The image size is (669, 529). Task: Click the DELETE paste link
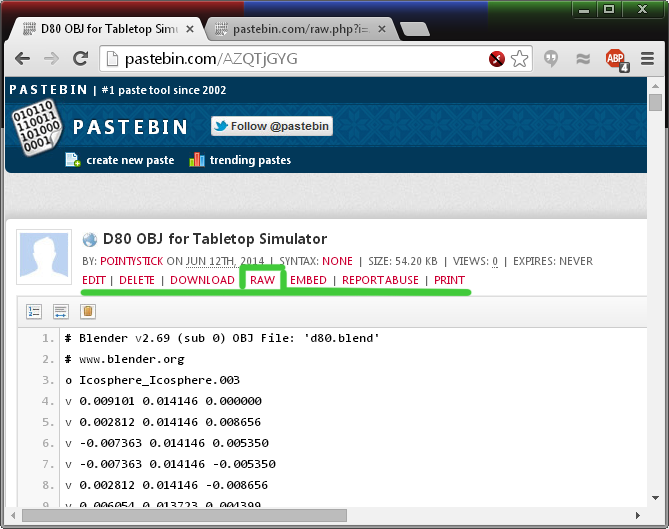(137, 280)
